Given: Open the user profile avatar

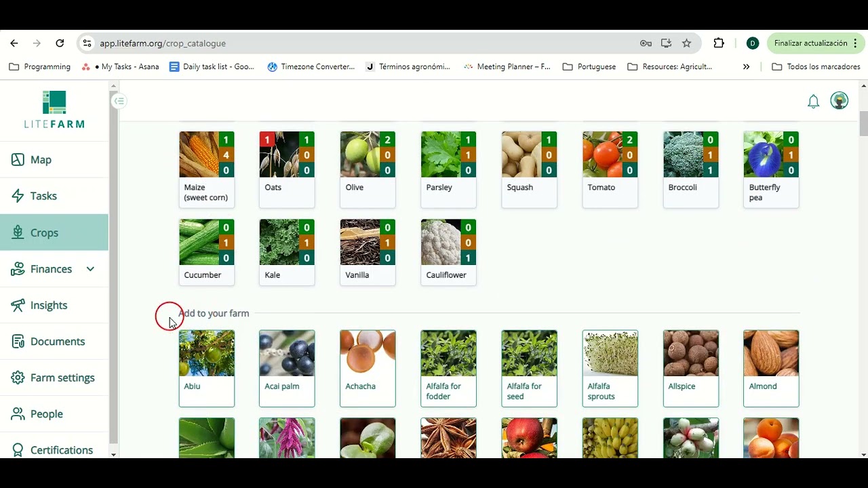Looking at the screenshot, I should click(840, 101).
